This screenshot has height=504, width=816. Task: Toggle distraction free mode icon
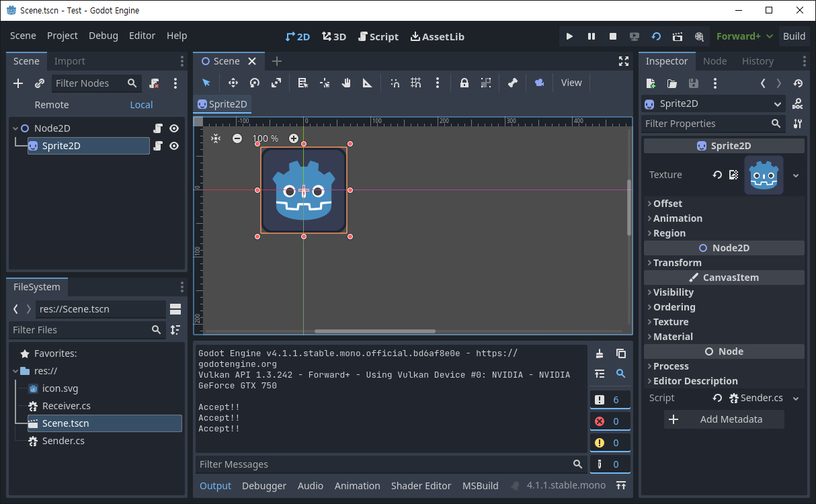point(623,61)
